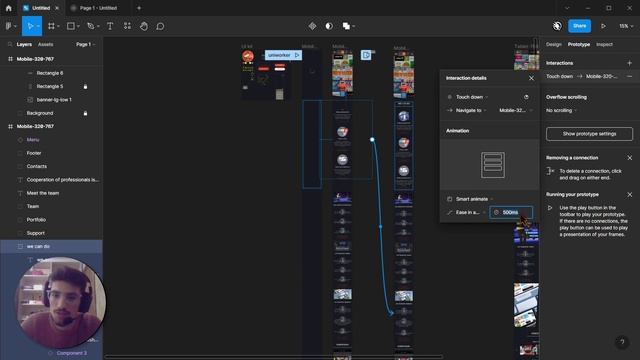Select the Team layer
This screenshot has width=640, height=360.
[33, 207]
